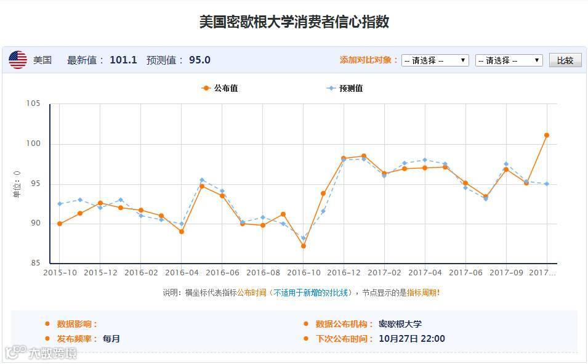
Task: Click the 预测值 95.0 value
Action: (199, 60)
